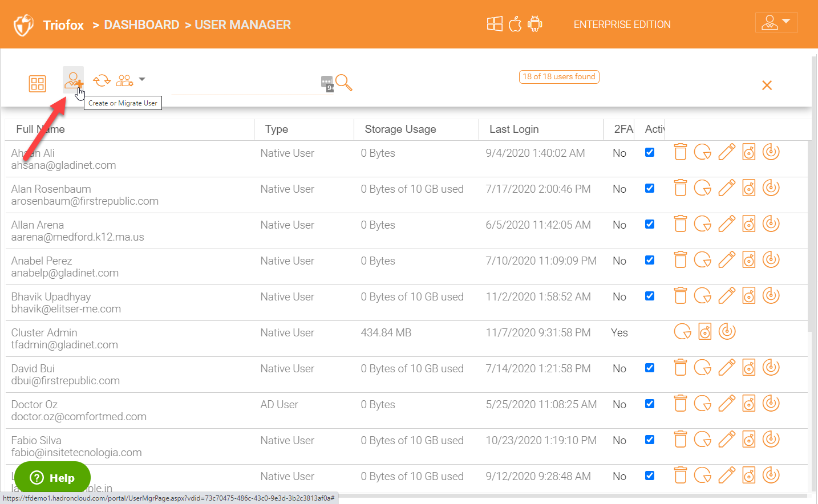Viewport: 818px width, 504px height.
Task: Click the group users icon
Action: (125, 80)
